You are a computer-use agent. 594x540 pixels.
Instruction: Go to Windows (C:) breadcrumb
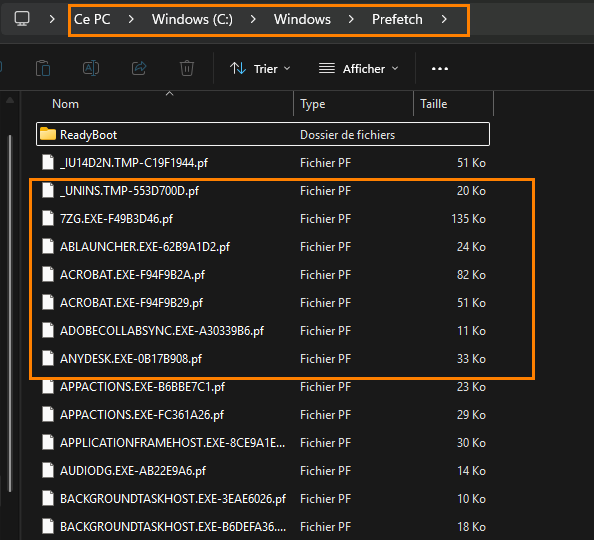tap(192, 19)
